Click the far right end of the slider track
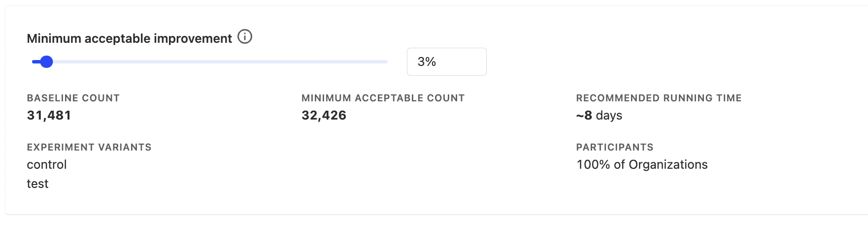Viewport: 868px width, 245px height. (x=386, y=61)
